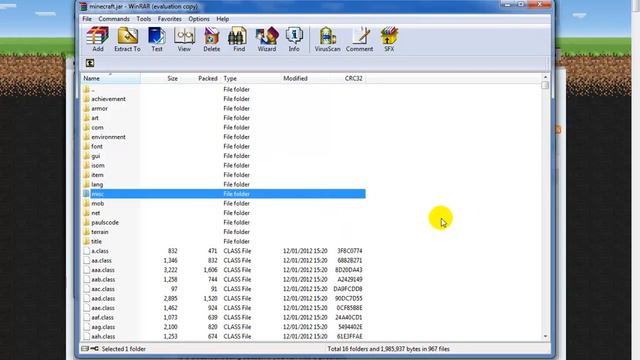Click the achievement folder icon
Viewport: 640px width, 360px height.
[x=86, y=99]
